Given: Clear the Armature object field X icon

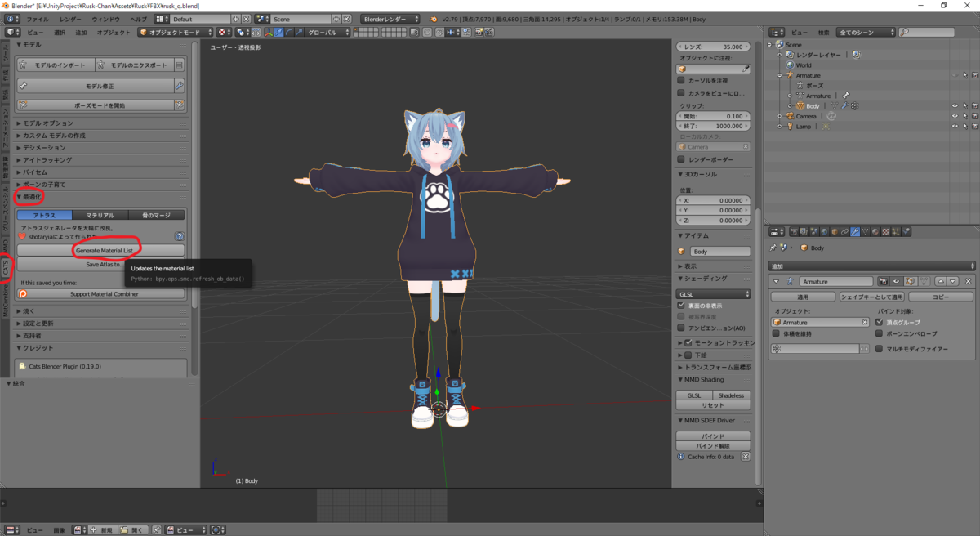Looking at the screenshot, I should (865, 323).
